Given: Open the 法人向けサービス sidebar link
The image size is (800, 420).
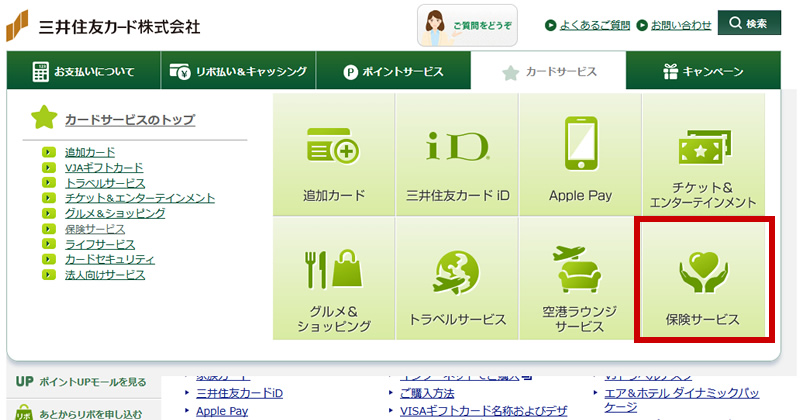Looking at the screenshot, I should 105,275.
